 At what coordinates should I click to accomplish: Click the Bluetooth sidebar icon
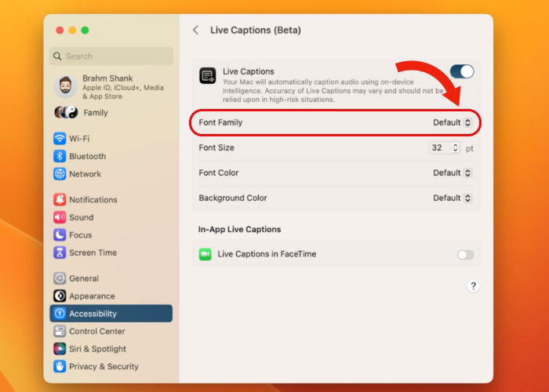pyautogui.click(x=60, y=156)
